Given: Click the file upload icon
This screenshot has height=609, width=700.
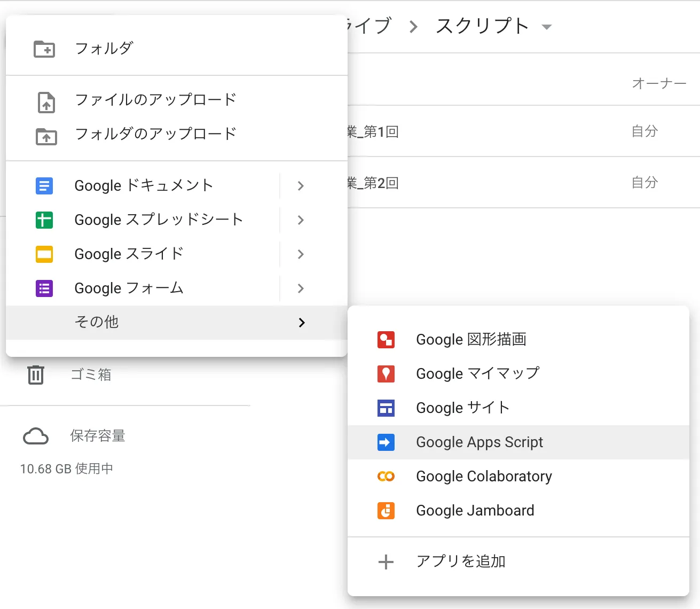Looking at the screenshot, I should (x=46, y=102).
